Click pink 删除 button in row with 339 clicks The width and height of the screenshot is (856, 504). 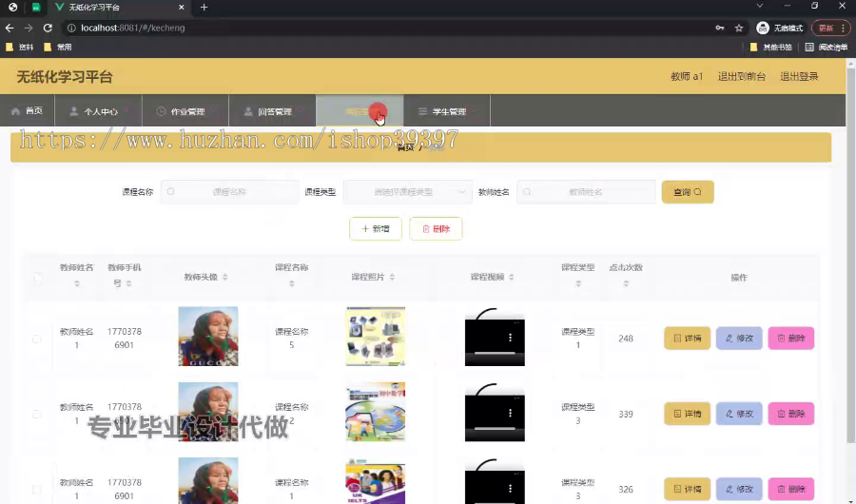point(790,414)
